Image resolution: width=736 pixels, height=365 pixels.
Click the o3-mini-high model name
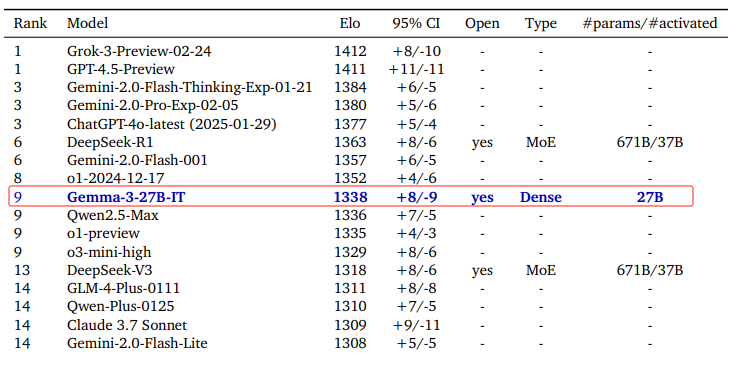(109, 252)
